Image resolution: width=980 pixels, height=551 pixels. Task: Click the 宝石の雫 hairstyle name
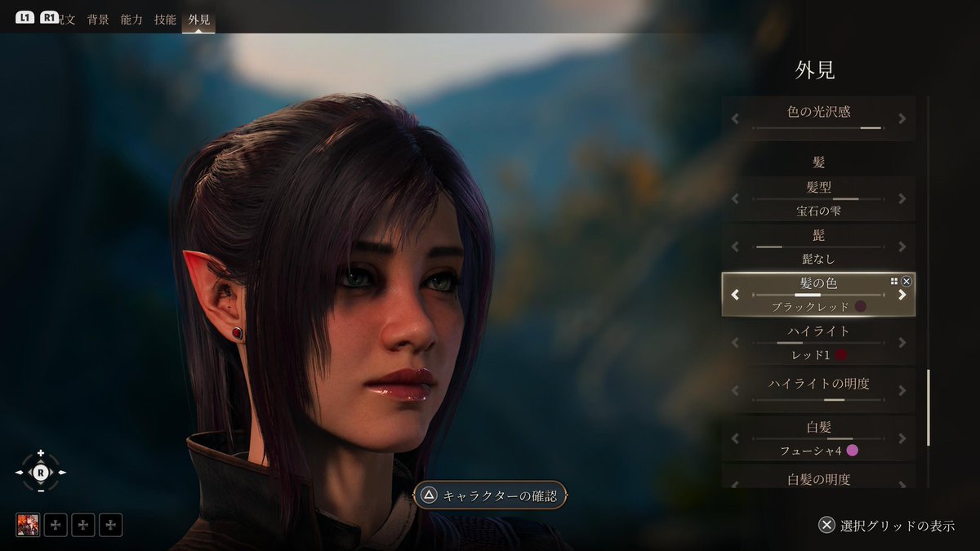[x=818, y=211]
